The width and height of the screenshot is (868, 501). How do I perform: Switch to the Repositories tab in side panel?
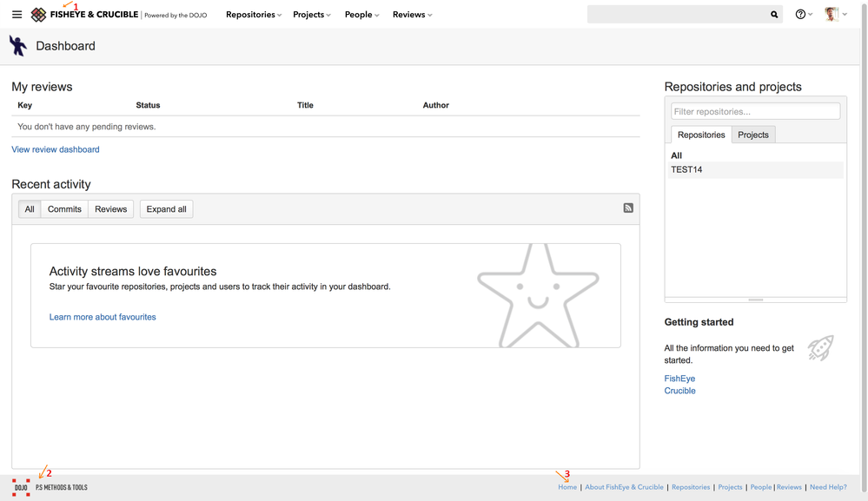pyautogui.click(x=701, y=135)
